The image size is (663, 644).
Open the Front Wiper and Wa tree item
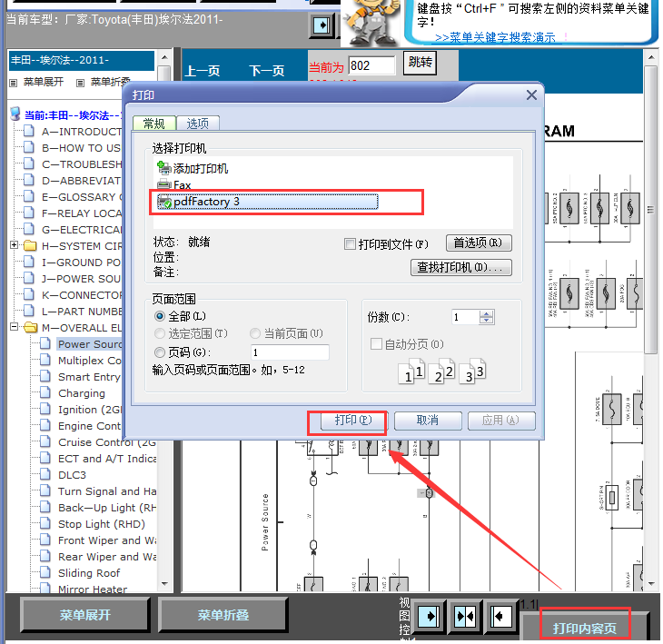[107, 540]
